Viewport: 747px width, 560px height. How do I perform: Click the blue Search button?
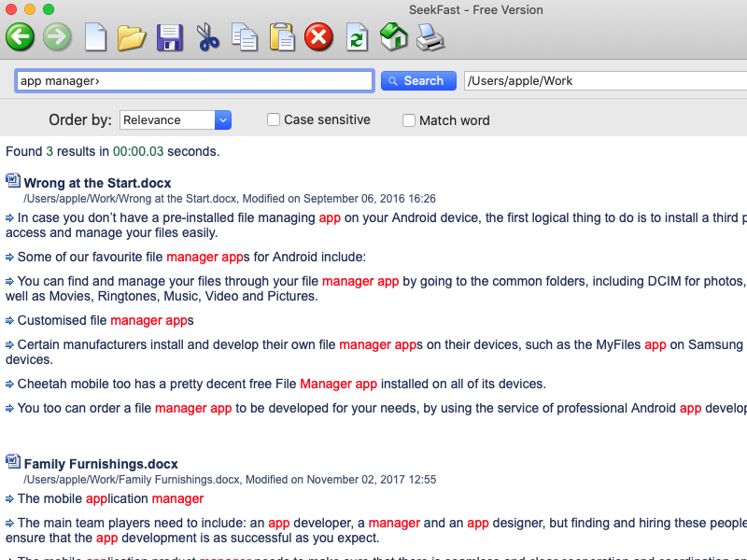coord(418,81)
